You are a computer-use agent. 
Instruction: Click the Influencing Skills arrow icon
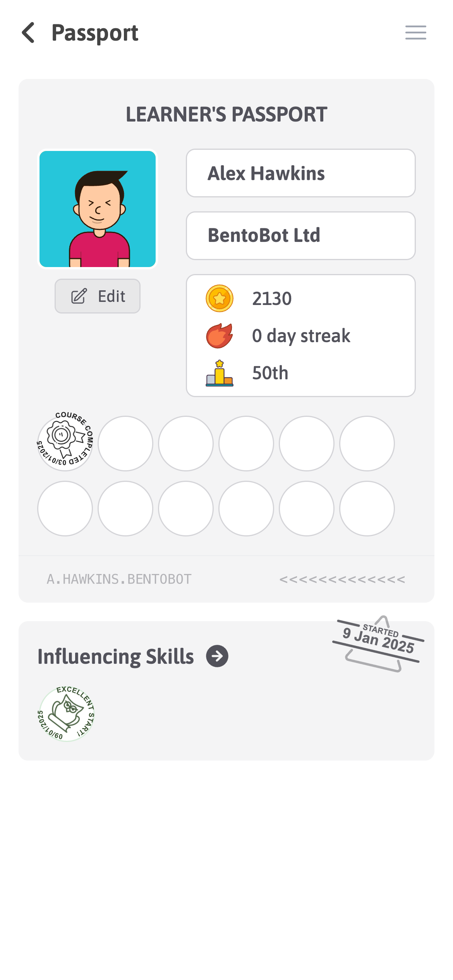click(217, 656)
